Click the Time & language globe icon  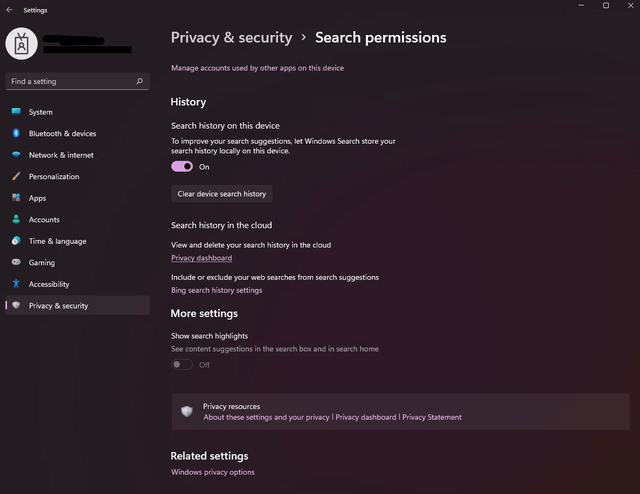(16, 241)
